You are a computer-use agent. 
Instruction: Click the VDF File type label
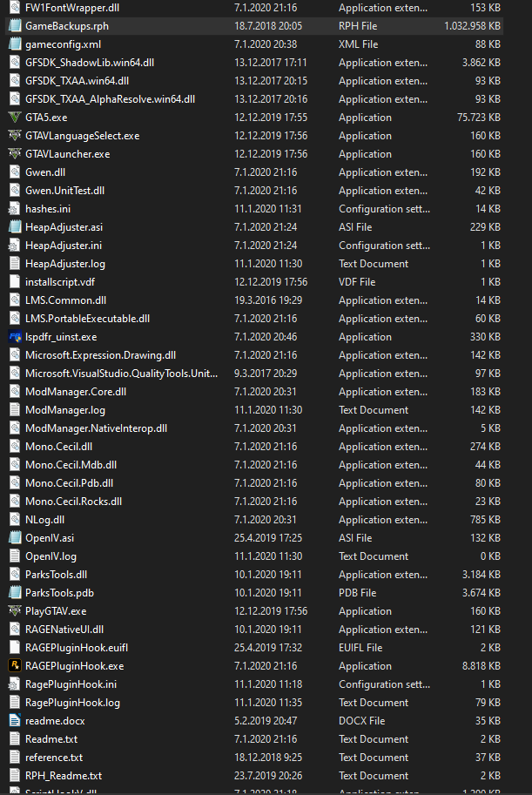pos(357,282)
